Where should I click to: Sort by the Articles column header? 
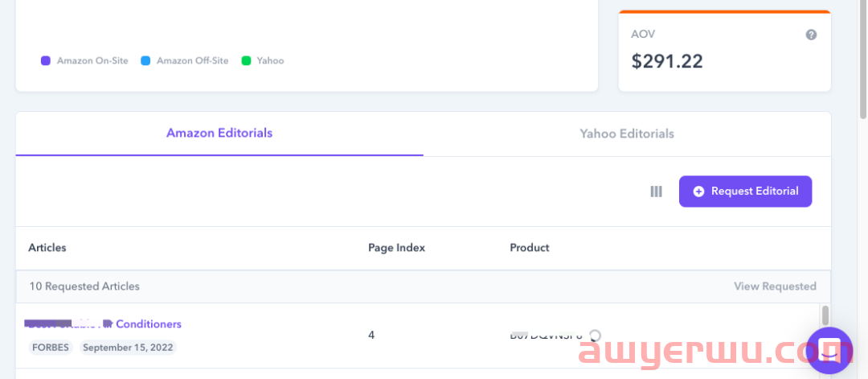click(x=47, y=248)
